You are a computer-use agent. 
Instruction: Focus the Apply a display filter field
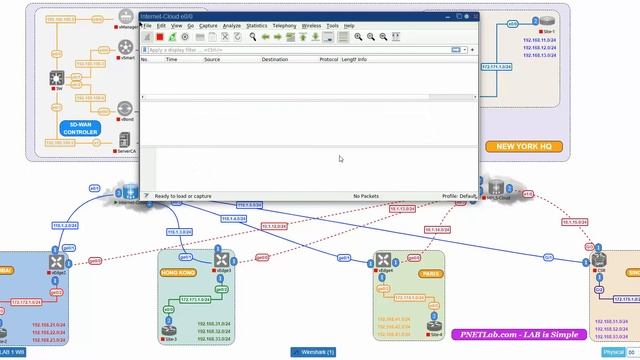click(x=298, y=50)
